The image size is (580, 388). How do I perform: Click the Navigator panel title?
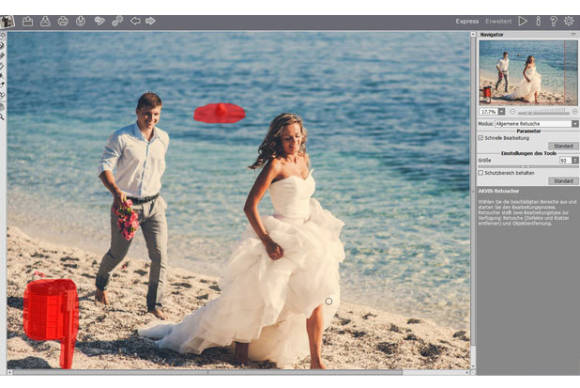click(492, 34)
